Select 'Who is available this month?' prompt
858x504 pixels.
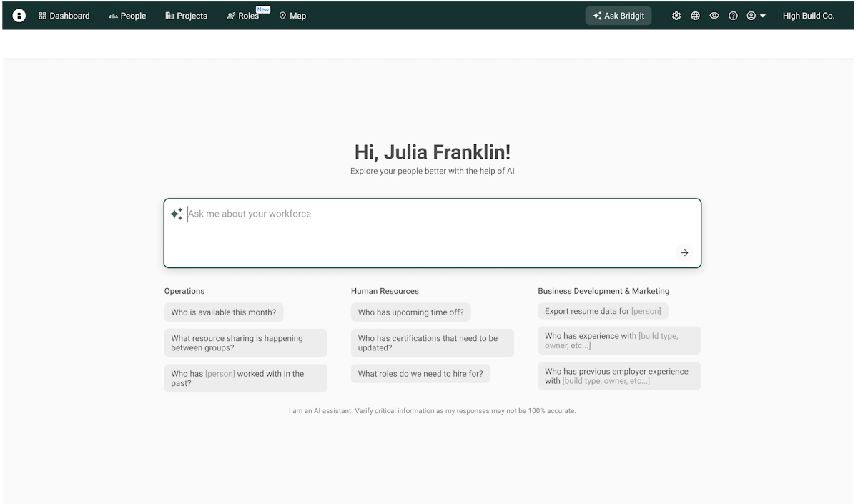[224, 312]
